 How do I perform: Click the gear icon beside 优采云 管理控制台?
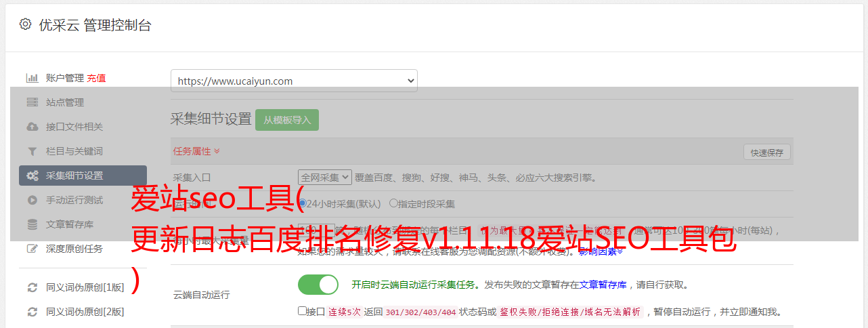click(25, 24)
